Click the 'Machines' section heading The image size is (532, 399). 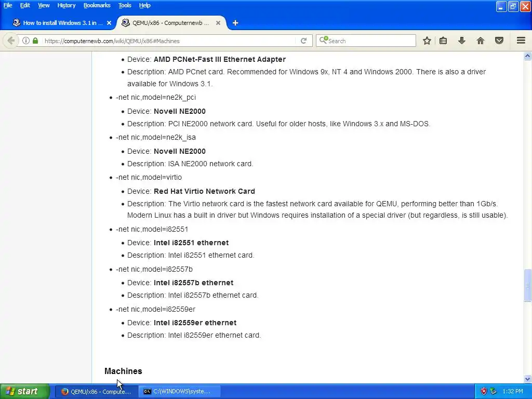click(x=123, y=371)
